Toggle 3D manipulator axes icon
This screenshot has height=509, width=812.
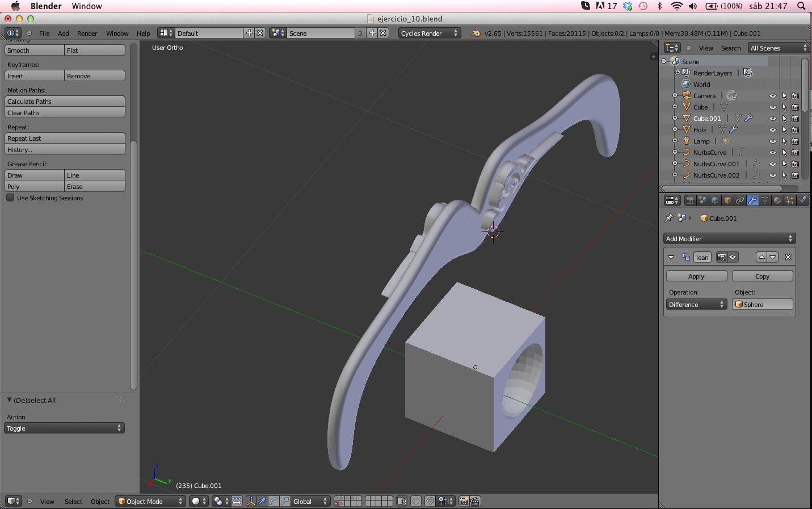[x=251, y=501]
